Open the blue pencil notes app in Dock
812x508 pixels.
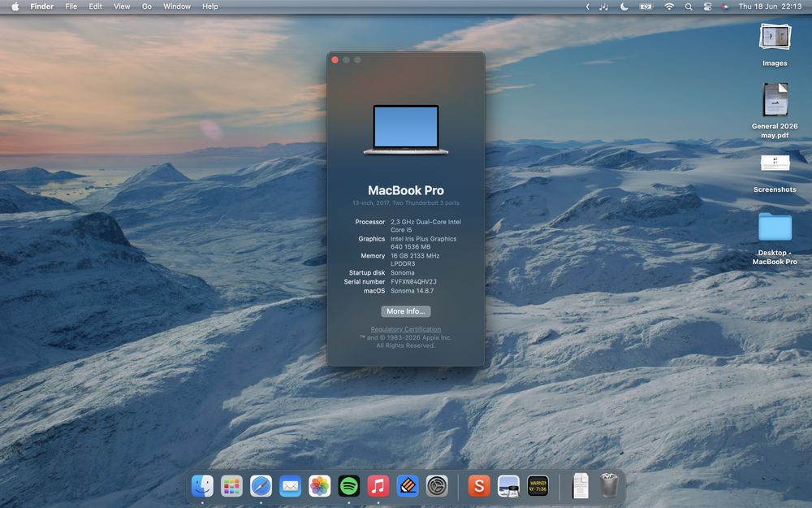pos(408,486)
